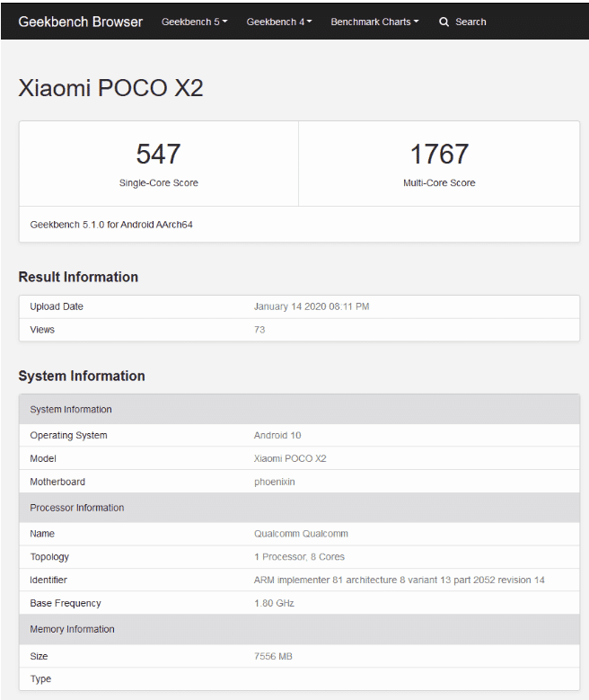
Task: Click the Xiaomi POCO X2 page title
Action: click(110, 87)
